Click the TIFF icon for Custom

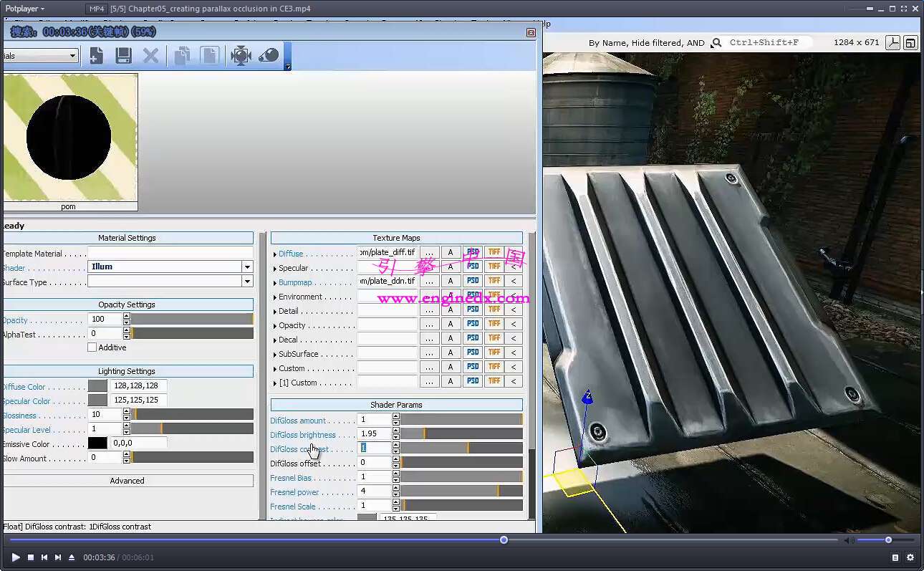494,367
